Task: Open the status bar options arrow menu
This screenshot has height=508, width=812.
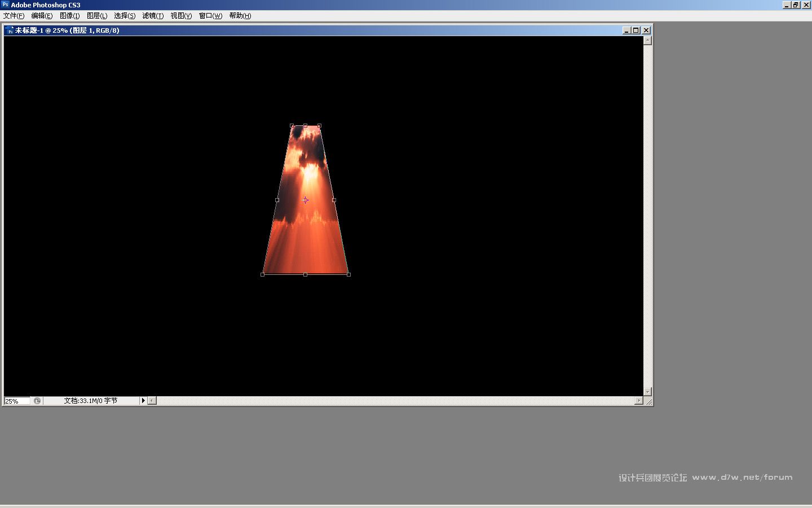Action: [143, 401]
